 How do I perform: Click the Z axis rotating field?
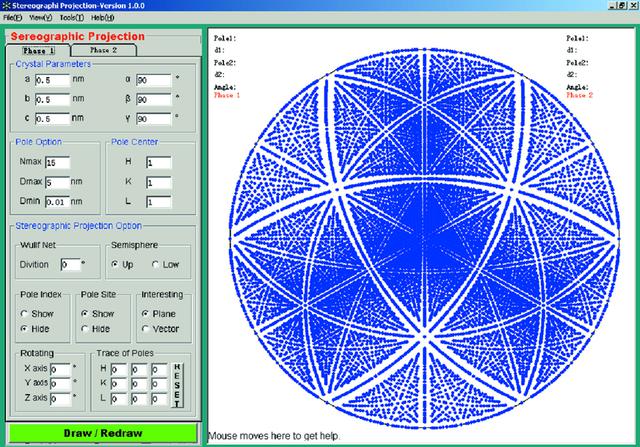pyautogui.click(x=61, y=399)
